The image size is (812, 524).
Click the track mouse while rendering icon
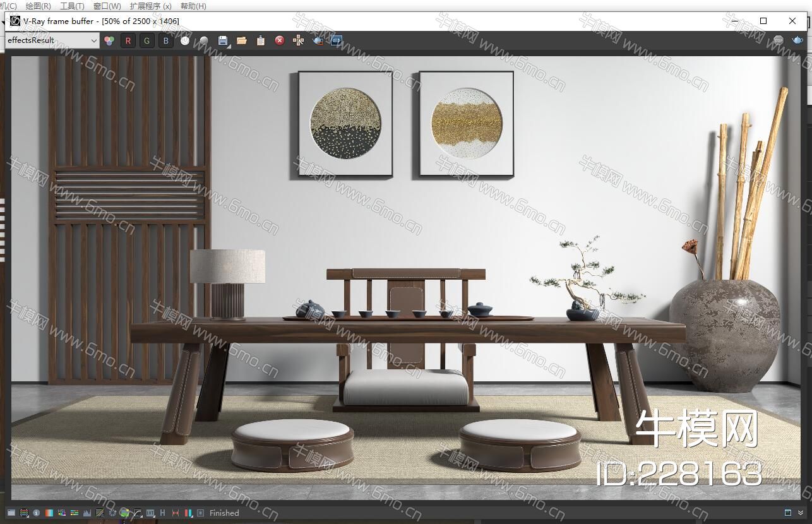click(x=298, y=40)
